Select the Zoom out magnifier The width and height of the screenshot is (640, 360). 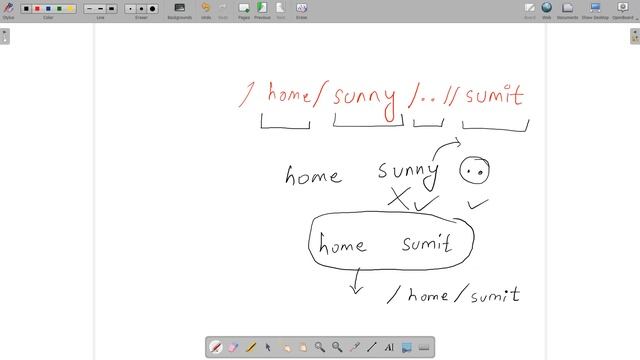[337, 347]
